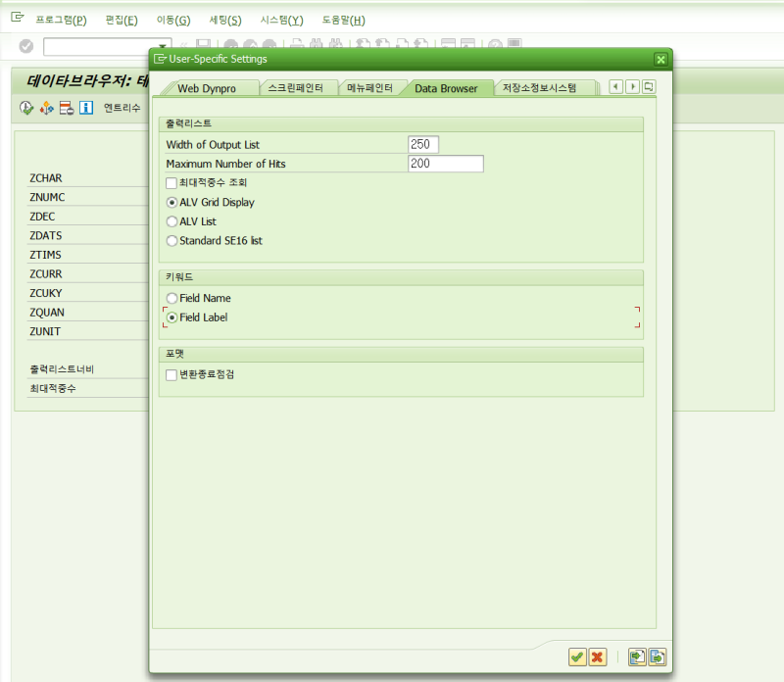Click the transaction command input field
The width and height of the screenshot is (784, 682).
tap(101, 46)
